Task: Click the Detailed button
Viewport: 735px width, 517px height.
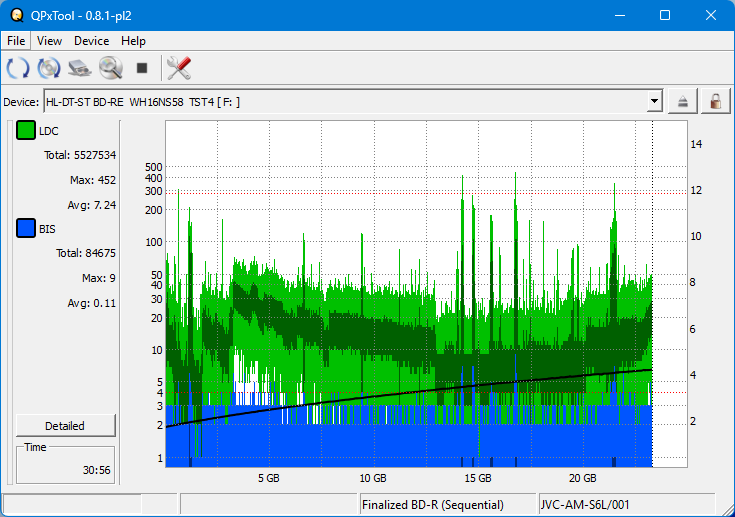Action: tap(65, 426)
